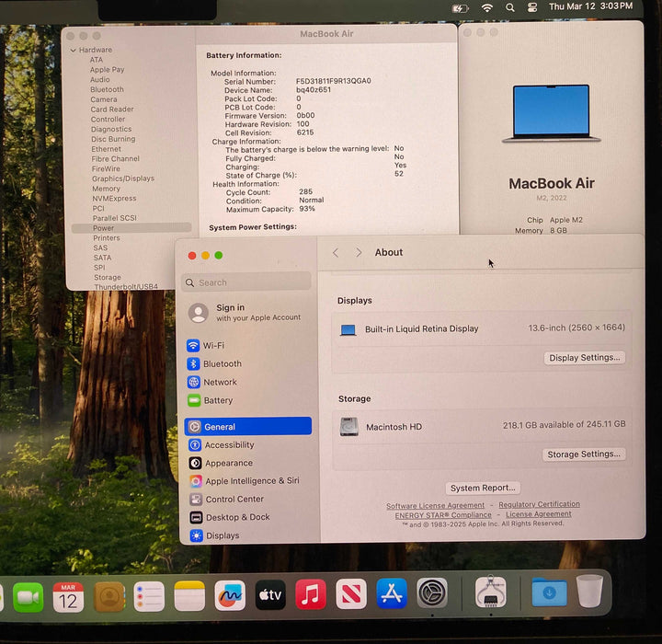Select Storage in System Information sidebar
This screenshot has width=662, height=644.
[108, 277]
